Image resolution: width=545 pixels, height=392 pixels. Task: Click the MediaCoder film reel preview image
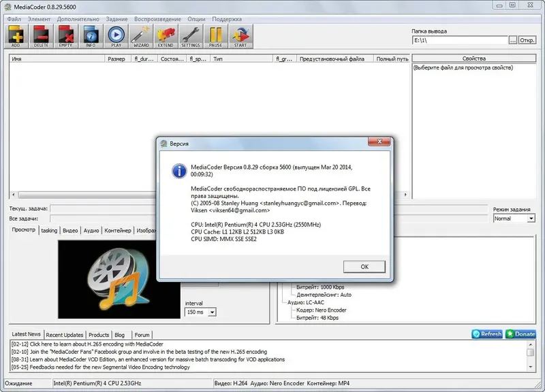(119, 279)
